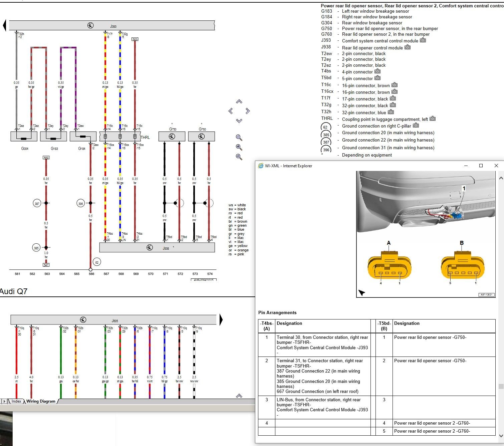Screen dimensions: 504x446
Task: Open the image for THRL coupling point
Action: (432, 119)
